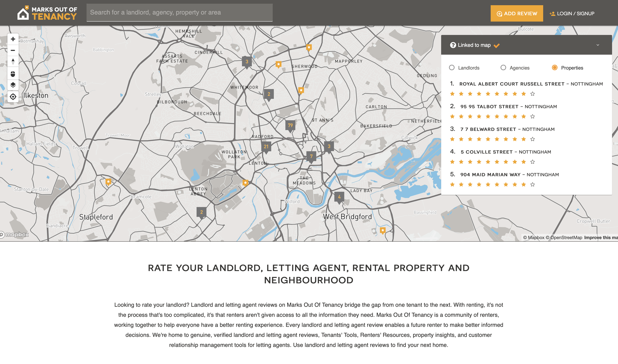The height and width of the screenshot is (364, 618).
Task: Click the Add Review button
Action: pyautogui.click(x=517, y=14)
